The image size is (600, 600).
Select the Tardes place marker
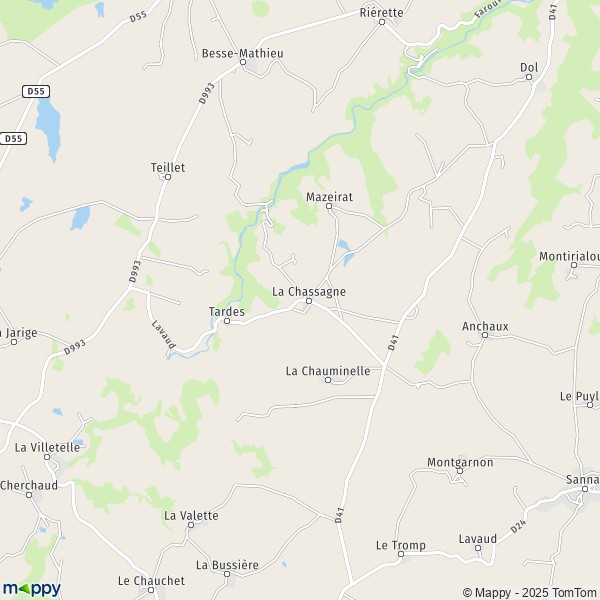click(227, 321)
